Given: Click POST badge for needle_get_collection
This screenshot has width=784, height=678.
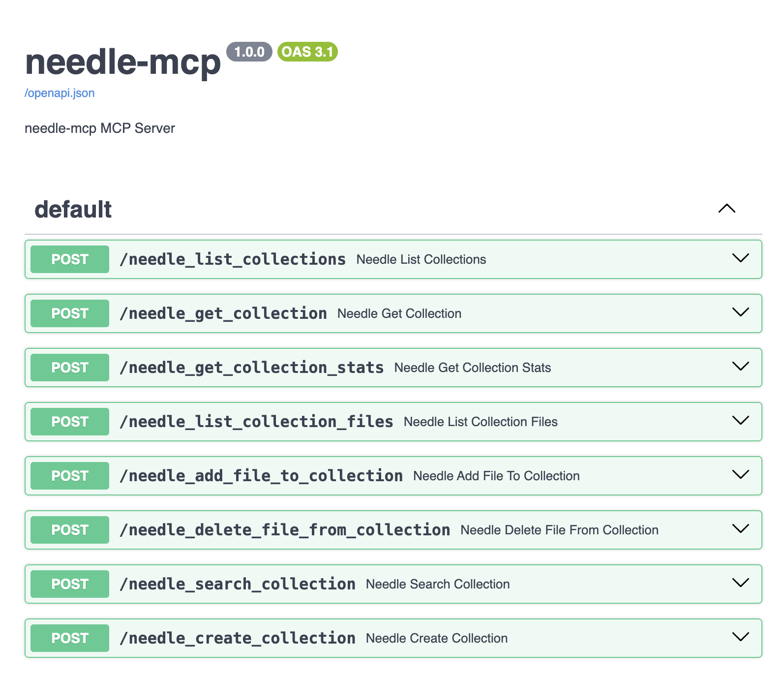Looking at the screenshot, I should (x=70, y=313).
